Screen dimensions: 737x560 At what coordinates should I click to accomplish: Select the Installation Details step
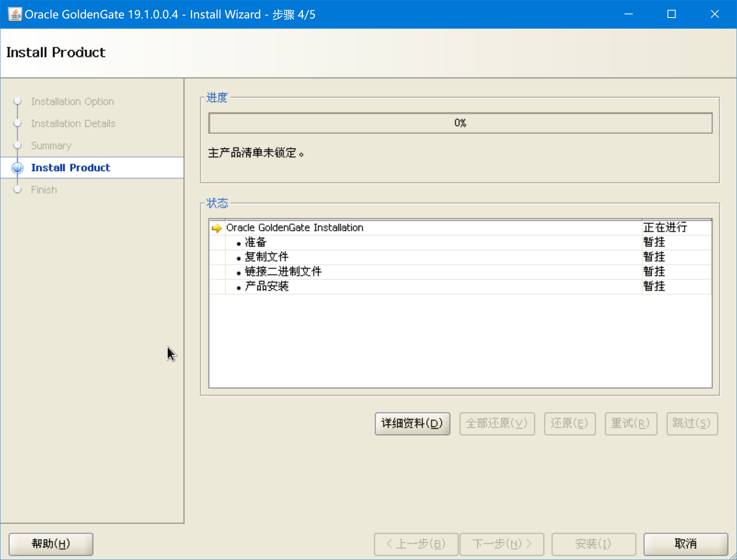pos(73,124)
